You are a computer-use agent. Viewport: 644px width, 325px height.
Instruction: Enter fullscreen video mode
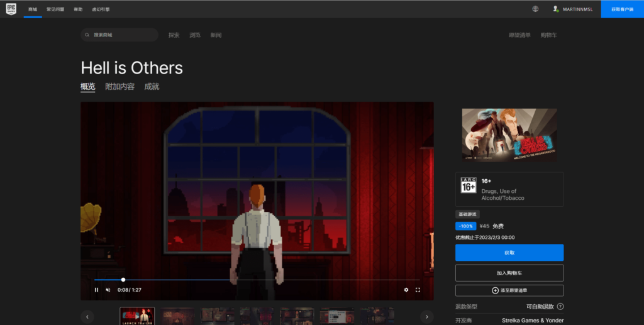click(x=418, y=290)
